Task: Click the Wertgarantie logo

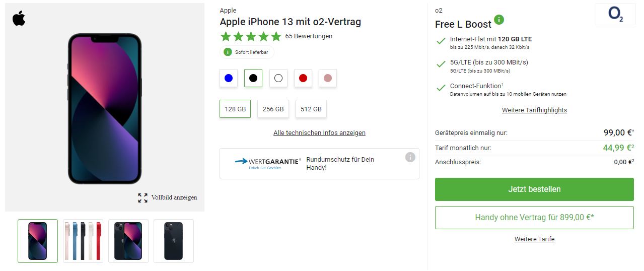Action: (x=268, y=162)
